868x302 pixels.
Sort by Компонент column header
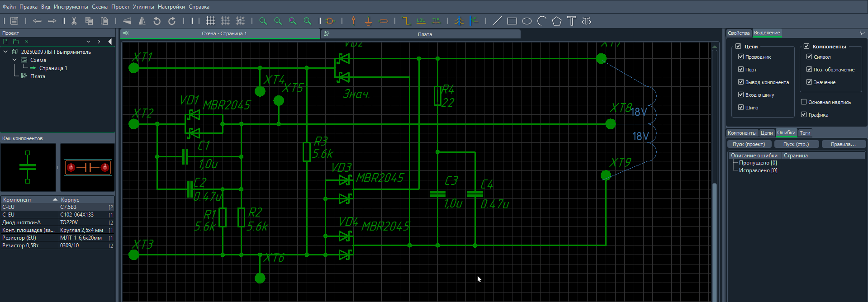30,199
